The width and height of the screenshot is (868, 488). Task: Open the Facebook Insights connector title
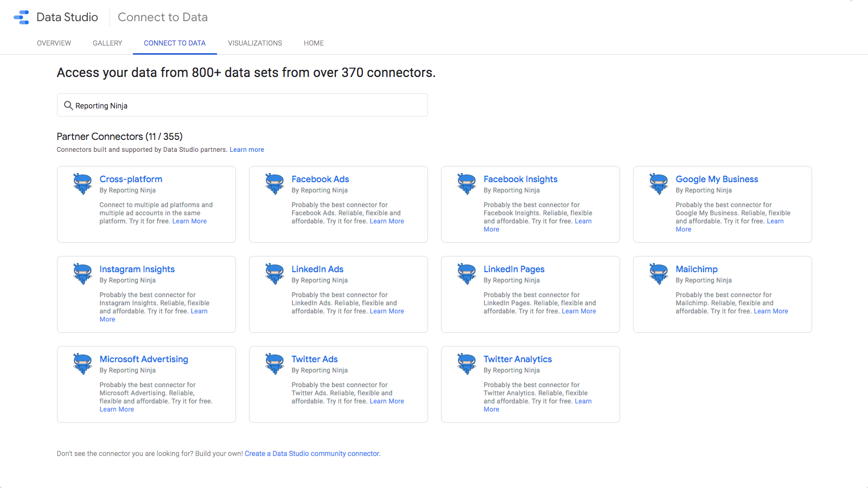520,179
